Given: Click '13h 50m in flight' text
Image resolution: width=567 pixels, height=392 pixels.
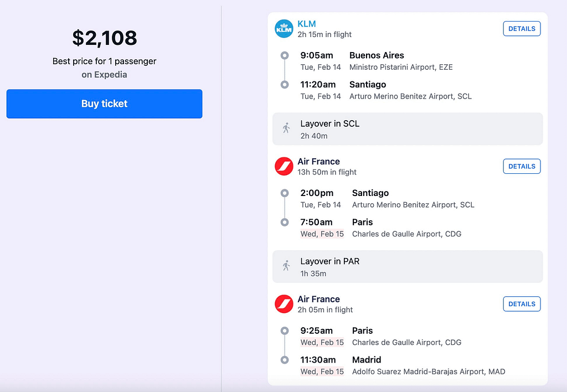Looking at the screenshot, I should [x=327, y=172].
